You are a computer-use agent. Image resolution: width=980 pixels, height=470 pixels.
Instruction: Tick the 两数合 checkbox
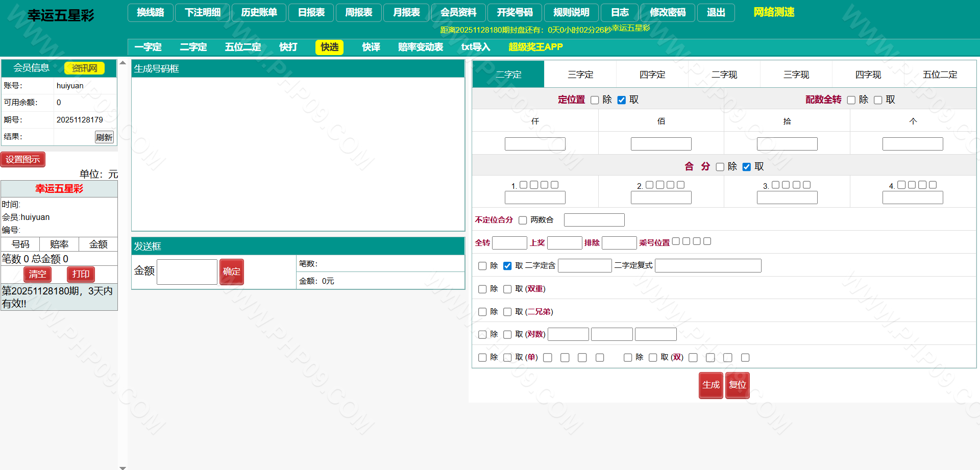(x=523, y=220)
